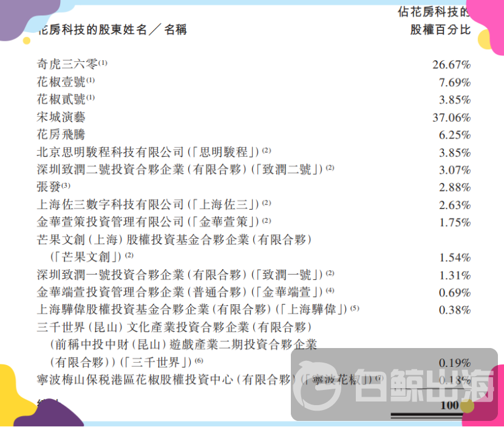Select the 花房飛騰 entry
Viewport: 504px width, 427px height.
61,134
